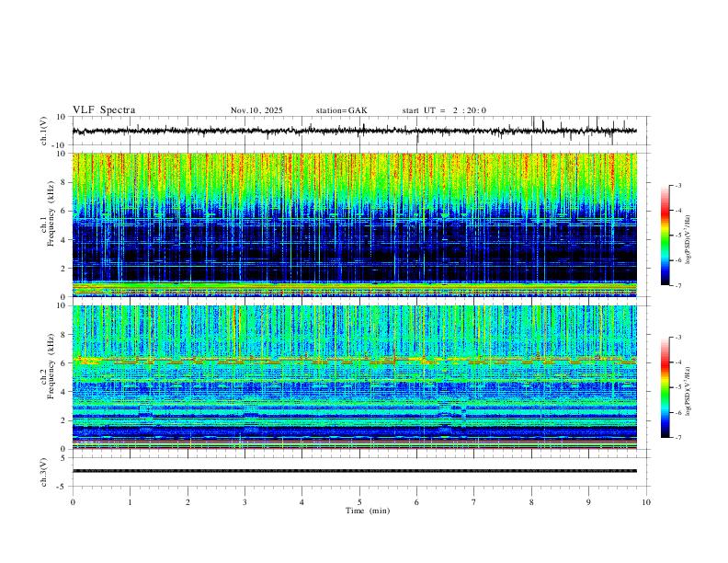
Task: Click the "start UT = 2 :20: 0" text
Action: 444,110
